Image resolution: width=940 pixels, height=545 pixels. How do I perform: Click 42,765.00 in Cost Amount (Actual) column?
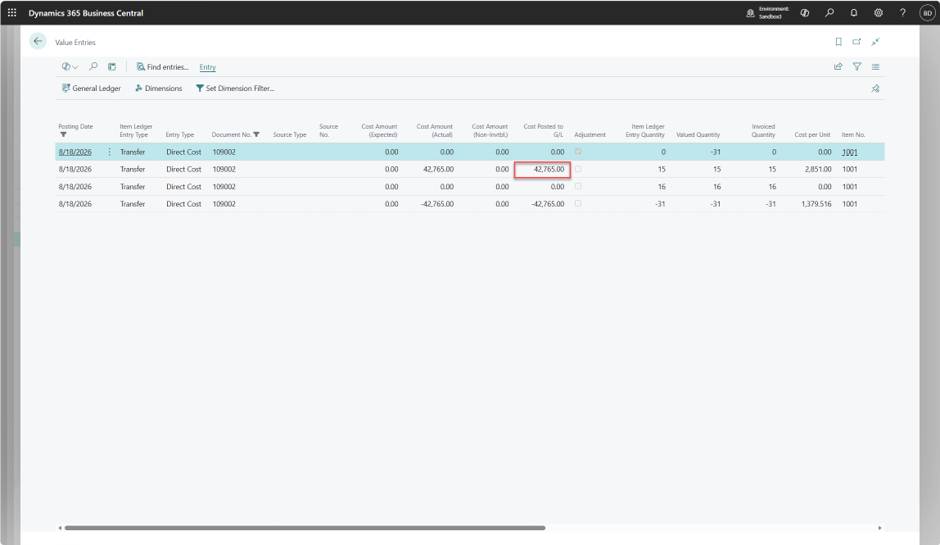pos(438,169)
